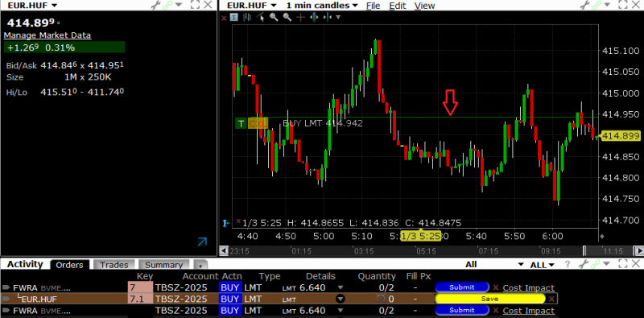The height and width of the screenshot is (318, 644).
Task: Click the chart scrollbar right arrow
Action: coord(639,250)
